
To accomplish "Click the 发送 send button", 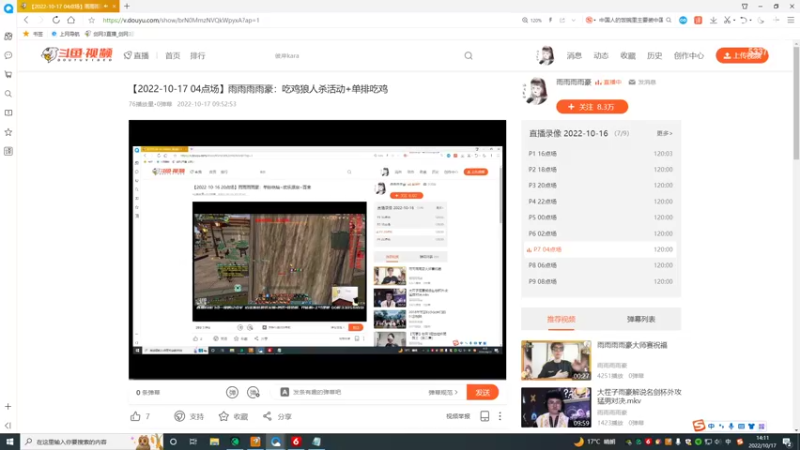I will tap(482, 392).
